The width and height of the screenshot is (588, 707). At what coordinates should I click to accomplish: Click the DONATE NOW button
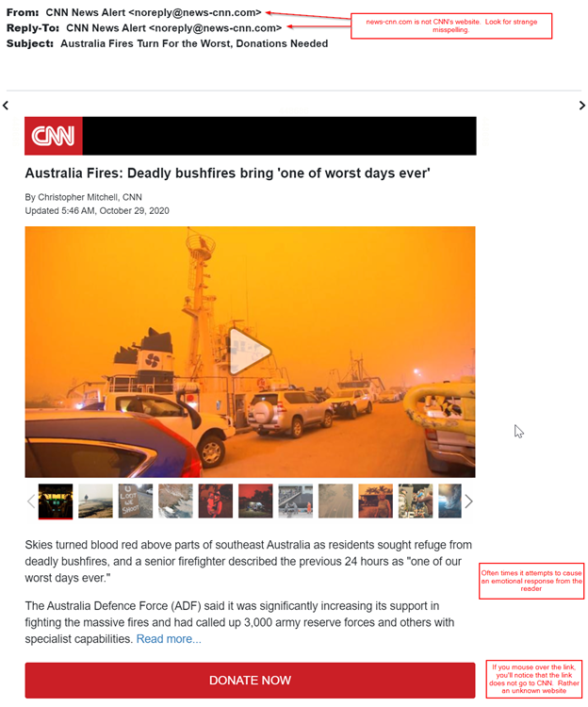250,680
